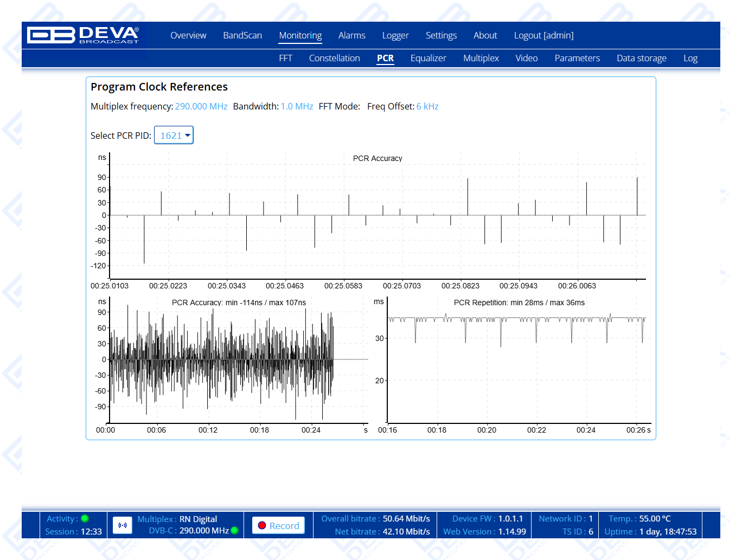This screenshot has width=742, height=560.
Task: Open the Alarms section
Action: click(x=351, y=36)
